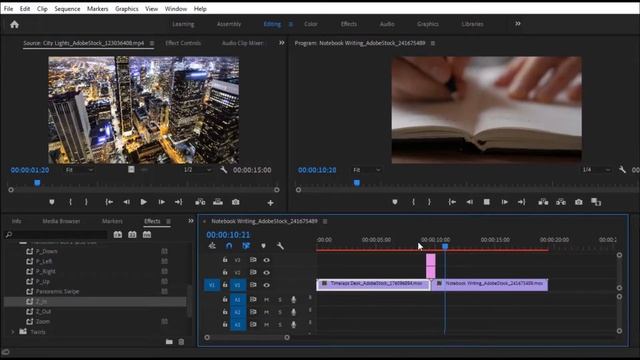Show more workspaces overflow chevrons
The image size is (640, 360).
pos(518,24)
